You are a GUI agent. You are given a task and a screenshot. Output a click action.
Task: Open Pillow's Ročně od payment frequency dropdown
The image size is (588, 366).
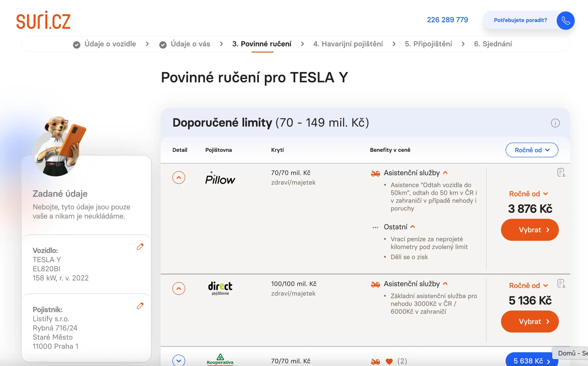pyautogui.click(x=528, y=194)
